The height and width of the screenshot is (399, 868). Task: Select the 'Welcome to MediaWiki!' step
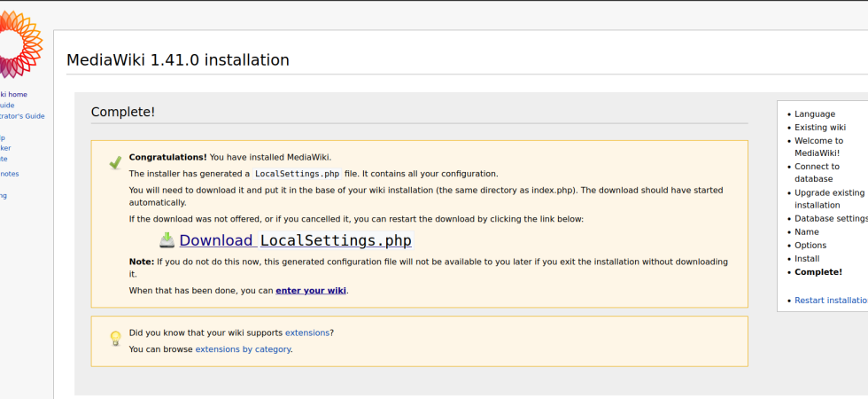[818, 147]
